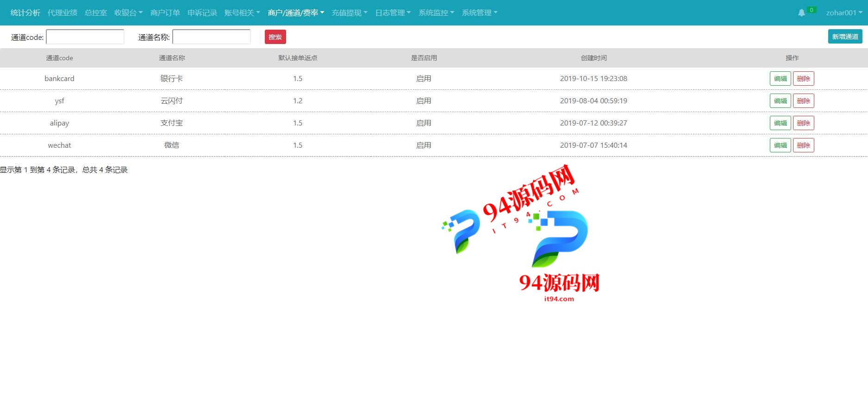Select the wechat code cell
868x408 pixels.
(x=59, y=145)
